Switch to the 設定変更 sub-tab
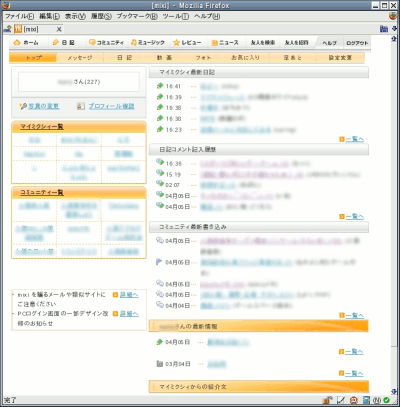400x407 pixels. (x=340, y=58)
